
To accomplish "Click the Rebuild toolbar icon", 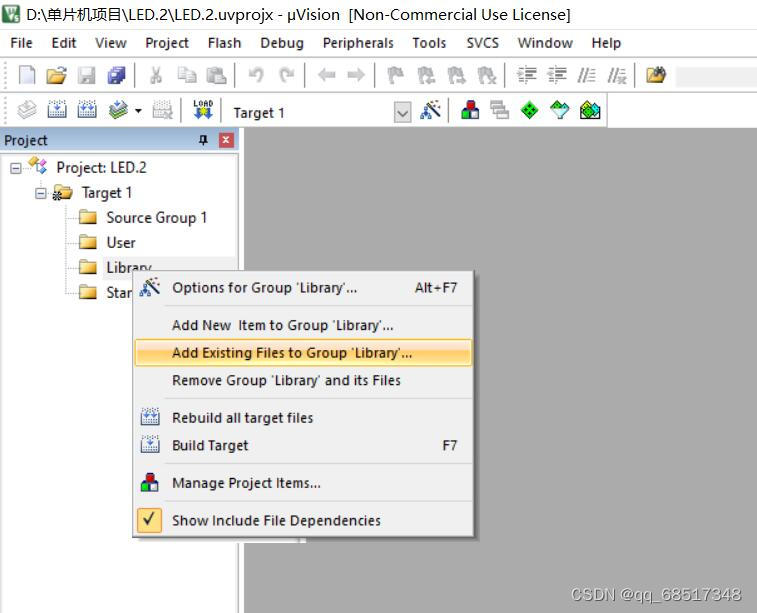I will click(87, 110).
